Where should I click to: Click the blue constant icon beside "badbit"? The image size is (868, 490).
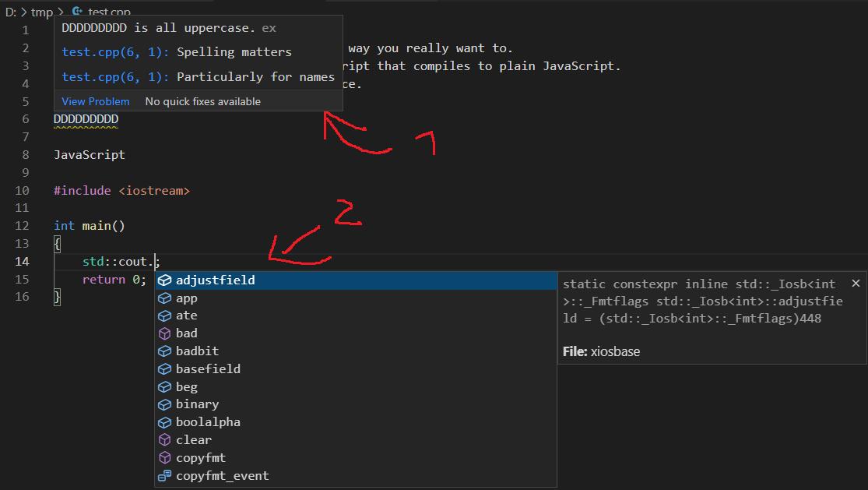click(x=165, y=351)
